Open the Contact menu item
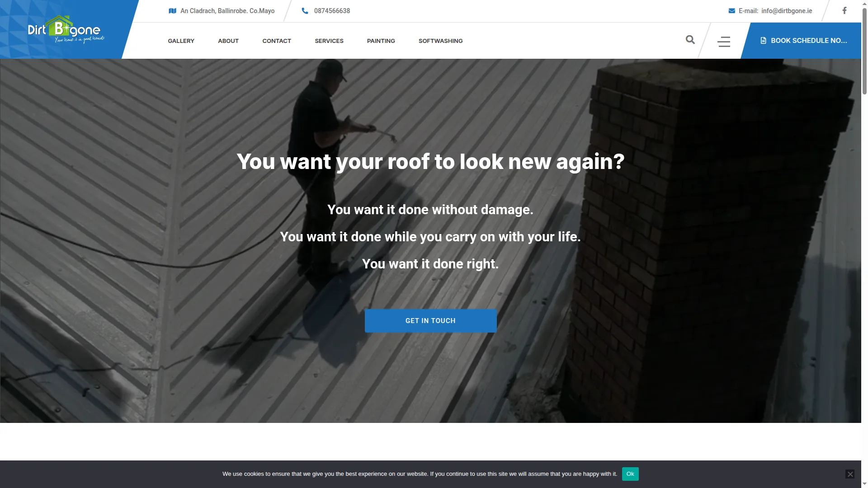 click(277, 41)
